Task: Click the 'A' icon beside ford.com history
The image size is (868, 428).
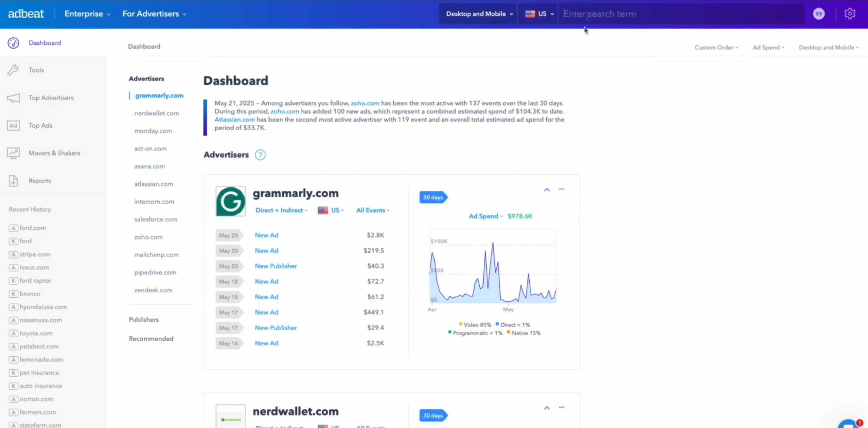Action: pos(13,228)
